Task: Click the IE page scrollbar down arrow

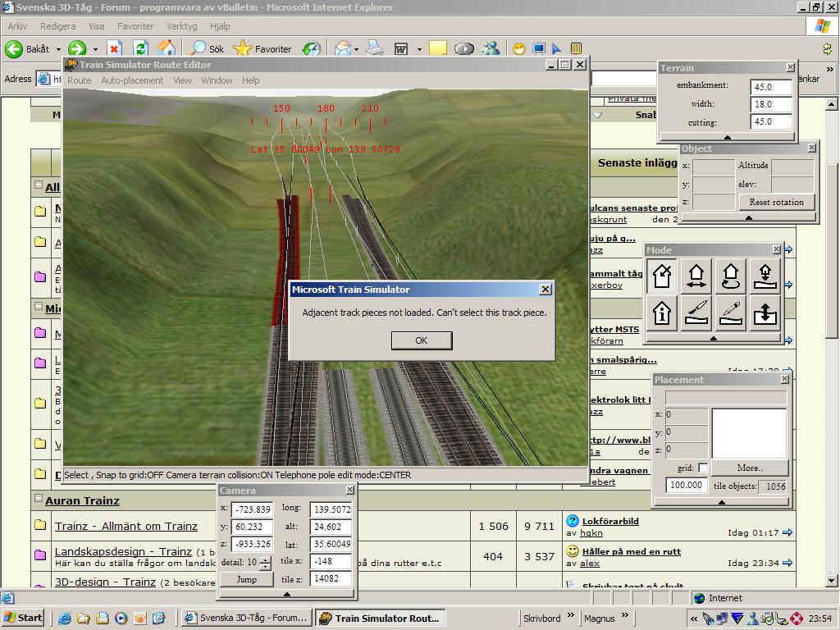Action: [832, 580]
